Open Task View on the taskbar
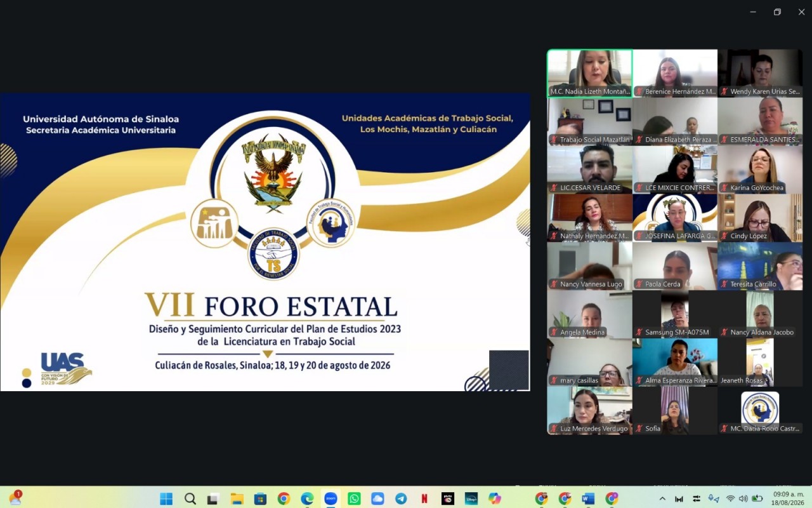 (x=213, y=498)
